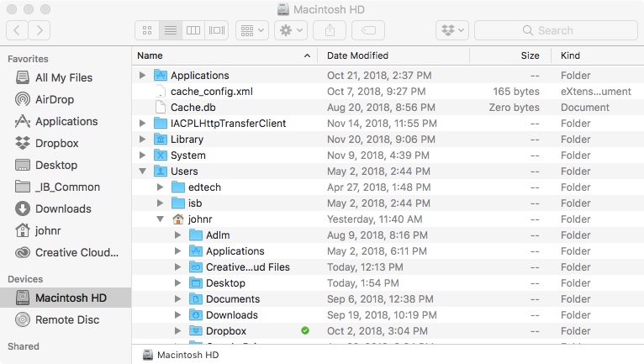Open AirDrop in the sidebar
Viewport: 644px width, 364px height.
coord(55,99)
